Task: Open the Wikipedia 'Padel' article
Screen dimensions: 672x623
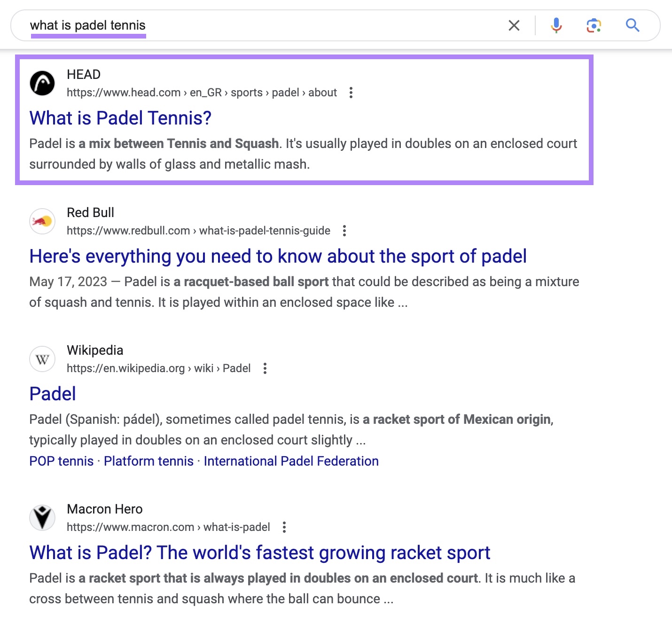Action: (x=52, y=394)
